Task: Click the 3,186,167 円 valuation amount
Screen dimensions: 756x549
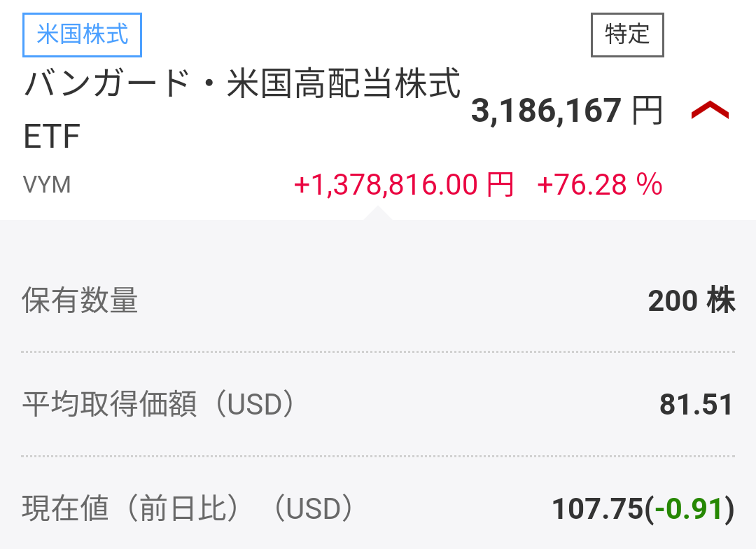Action: [546, 111]
